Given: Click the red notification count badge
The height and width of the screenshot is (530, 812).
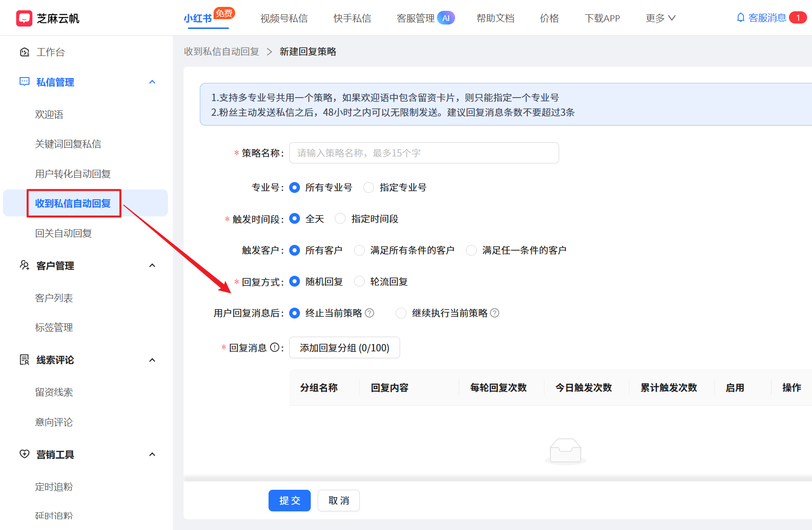Looking at the screenshot, I should tap(798, 18).
